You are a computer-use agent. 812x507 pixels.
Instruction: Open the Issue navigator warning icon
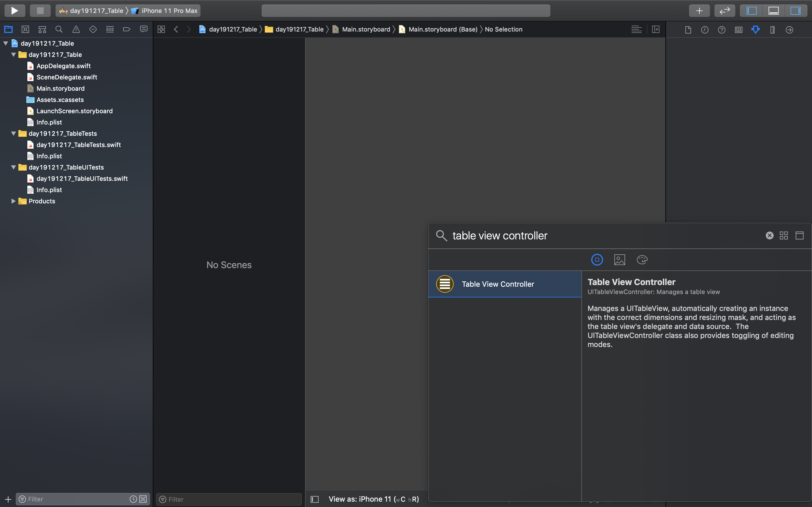pos(76,30)
